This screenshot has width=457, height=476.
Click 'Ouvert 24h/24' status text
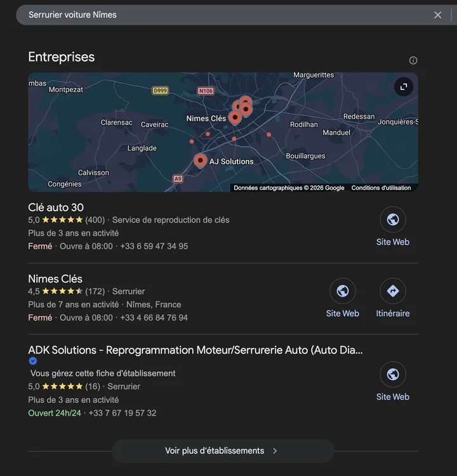55,413
